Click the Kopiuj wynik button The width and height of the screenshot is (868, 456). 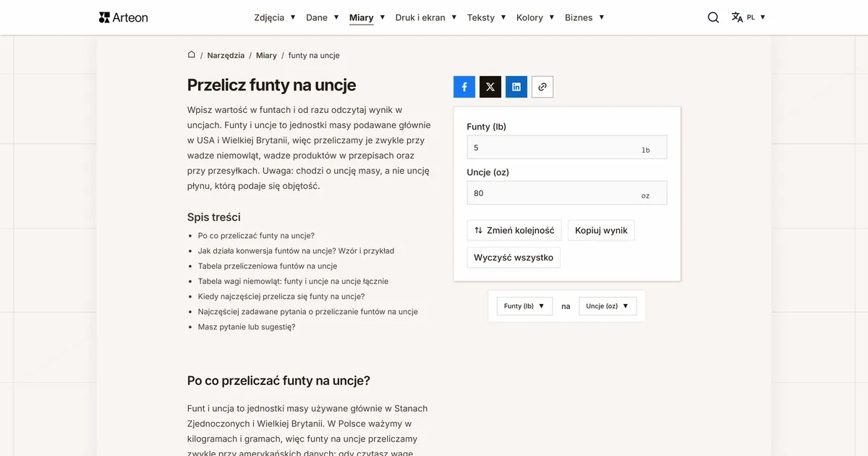pyautogui.click(x=601, y=230)
